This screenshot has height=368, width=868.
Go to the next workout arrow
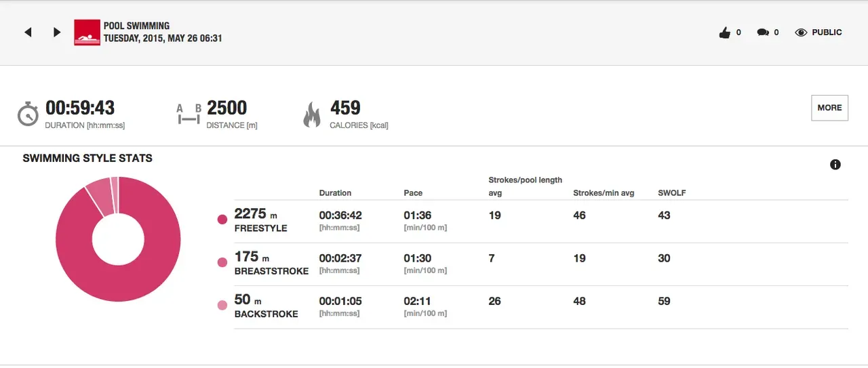(57, 33)
